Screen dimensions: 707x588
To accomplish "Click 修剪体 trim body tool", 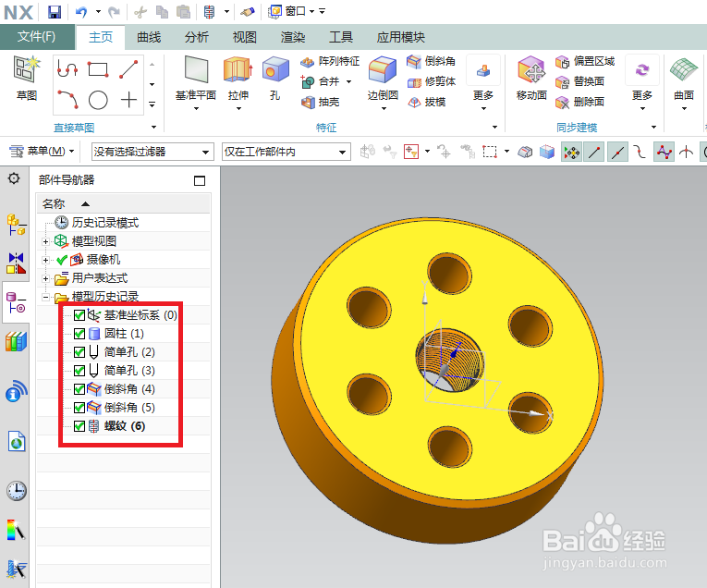I will click(431, 82).
